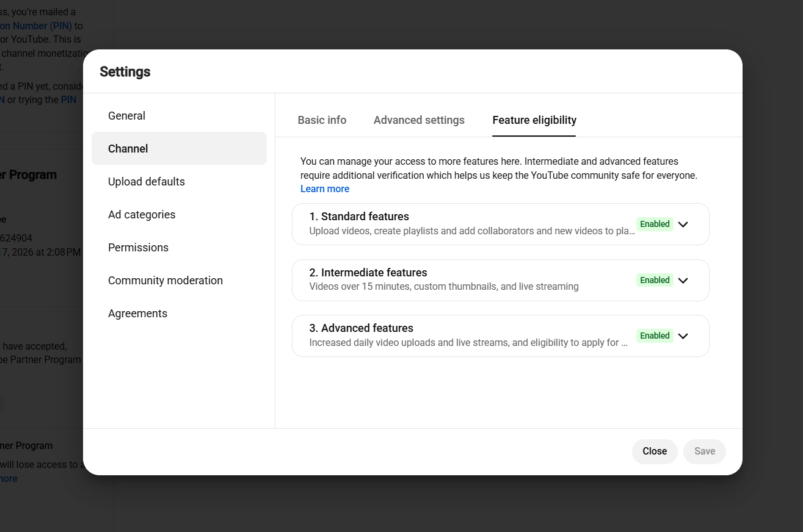This screenshot has width=803, height=532.
Task: Click 'Videos over 15 minutes' description text
Action: point(444,287)
